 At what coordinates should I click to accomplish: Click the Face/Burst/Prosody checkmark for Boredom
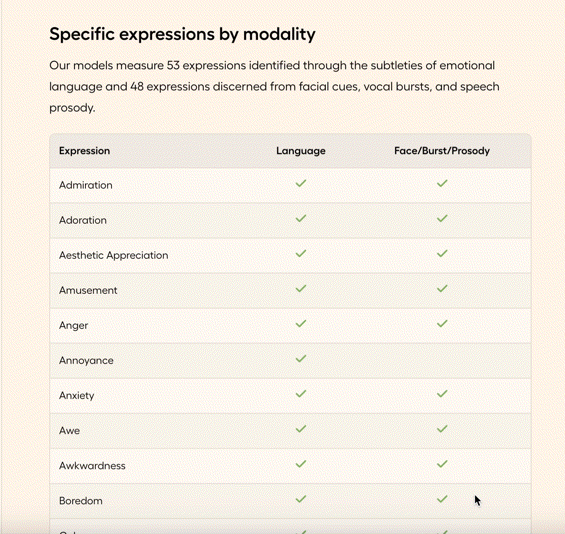click(442, 499)
